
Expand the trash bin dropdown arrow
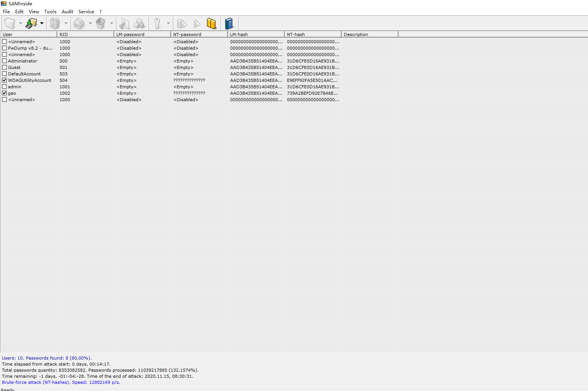[x=111, y=23]
